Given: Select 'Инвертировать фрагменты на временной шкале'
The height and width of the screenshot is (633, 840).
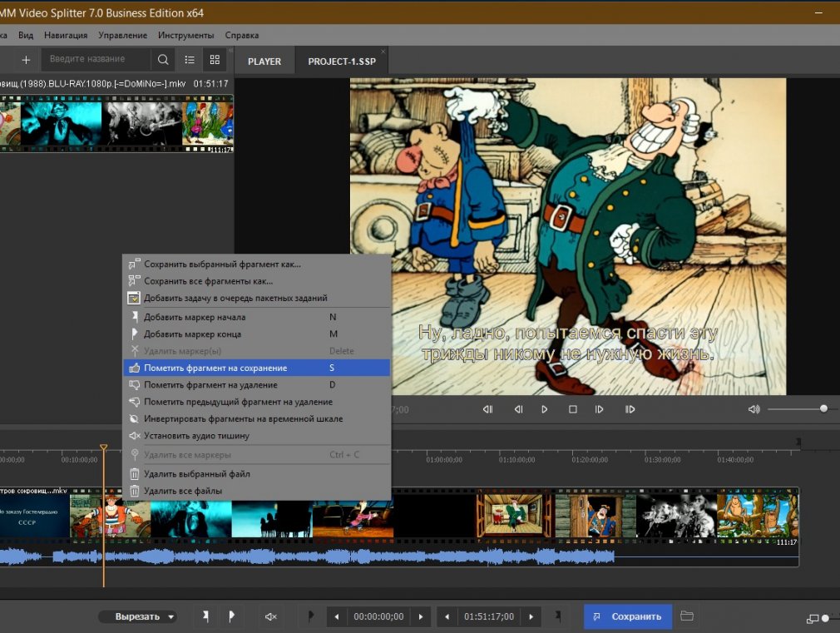Looking at the screenshot, I should coord(257,418).
